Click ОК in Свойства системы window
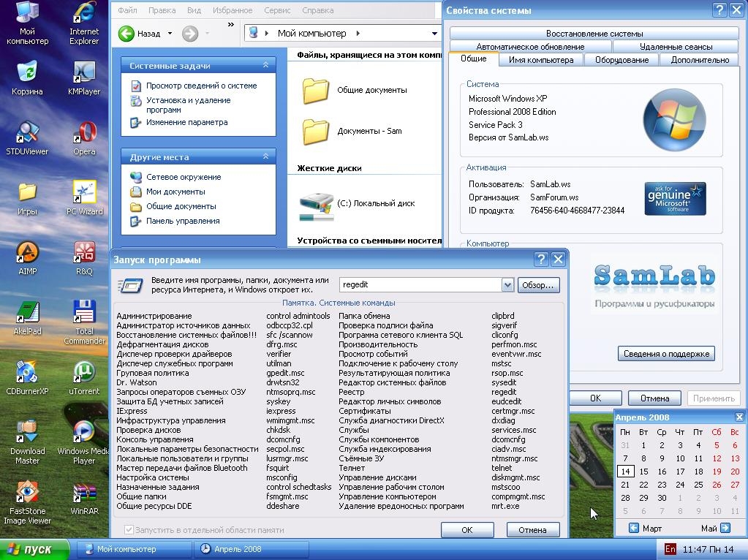748x560 pixels. [x=596, y=398]
